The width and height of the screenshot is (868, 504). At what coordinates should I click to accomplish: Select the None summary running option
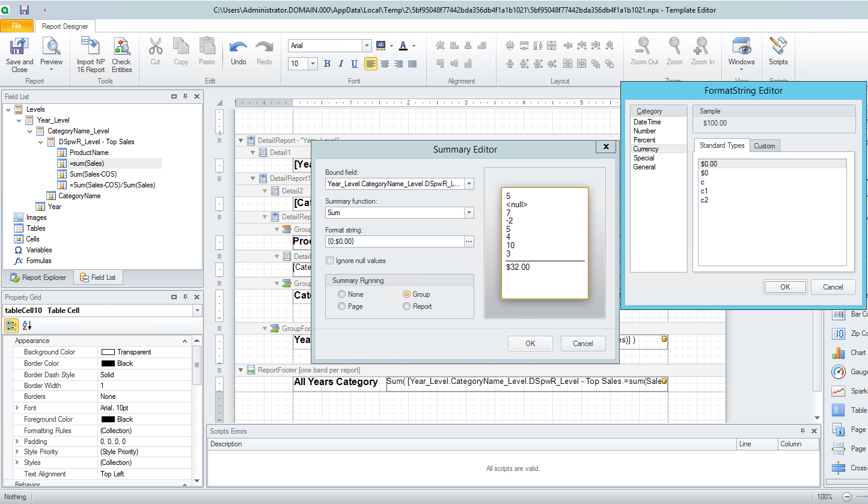(x=342, y=294)
